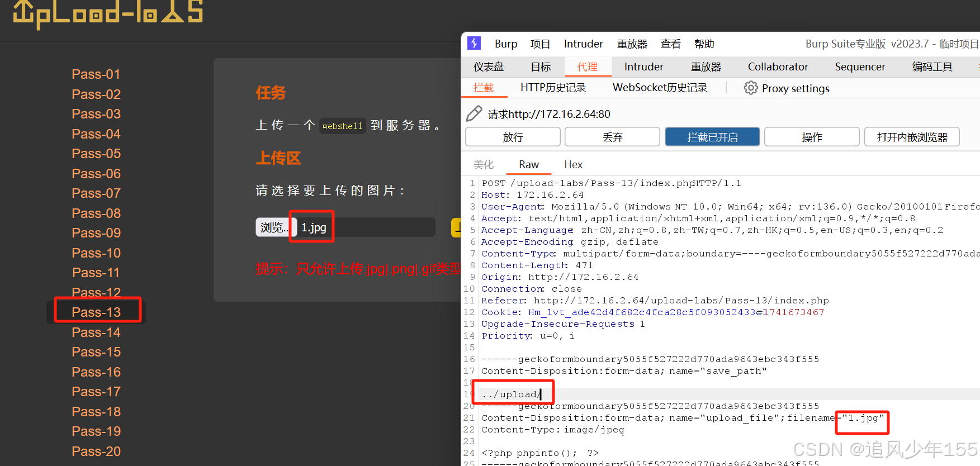Click the selected file name 1.jpg
The image size is (980, 466).
(314, 227)
